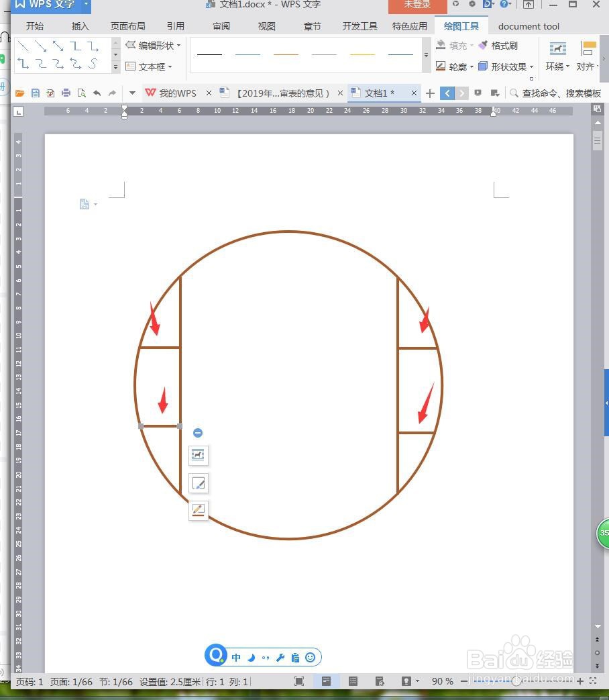Click the zoom in plus button

(580, 681)
